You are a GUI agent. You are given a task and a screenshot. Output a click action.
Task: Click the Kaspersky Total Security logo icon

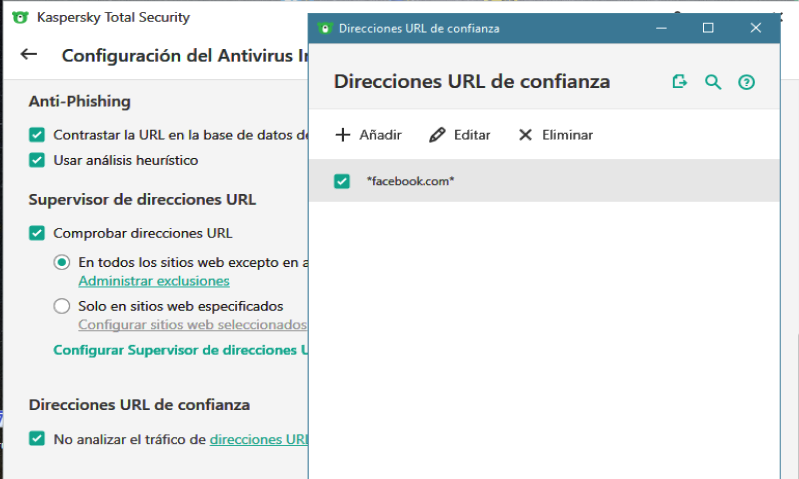(x=20, y=17)
